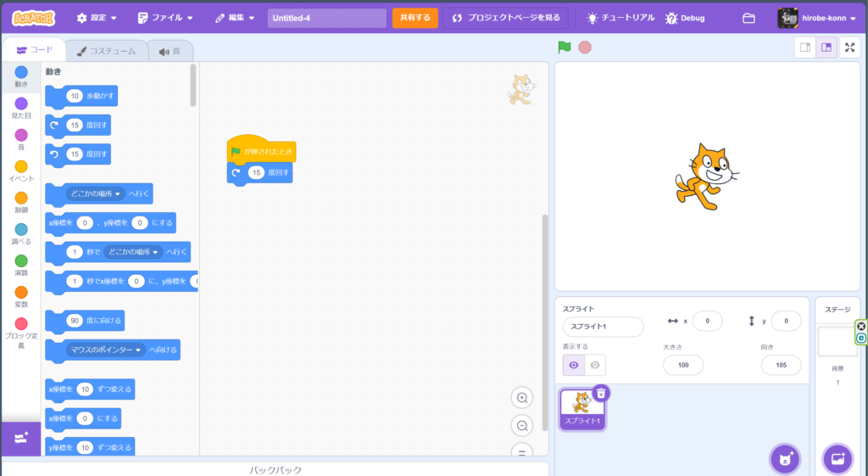Select the イベント events category

tap(21, 171)
